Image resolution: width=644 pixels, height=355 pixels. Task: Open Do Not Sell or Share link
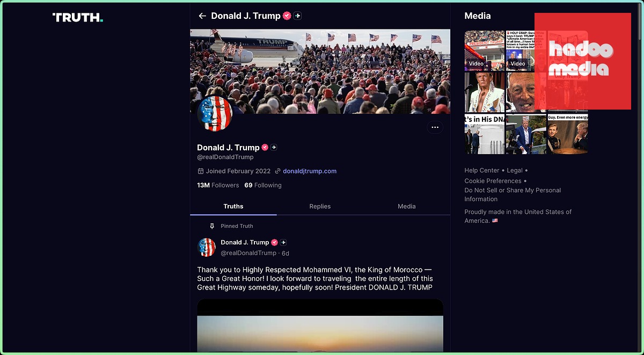513,194
